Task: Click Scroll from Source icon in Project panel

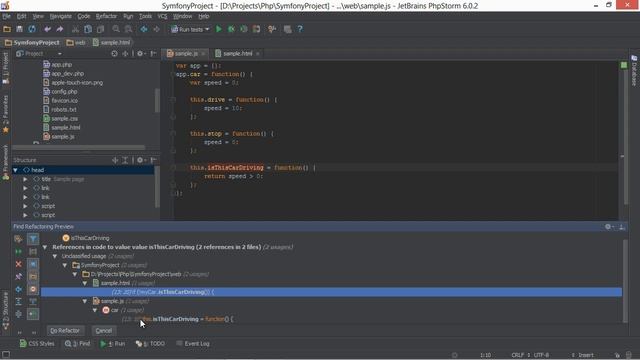Action: tap(114, 54)
